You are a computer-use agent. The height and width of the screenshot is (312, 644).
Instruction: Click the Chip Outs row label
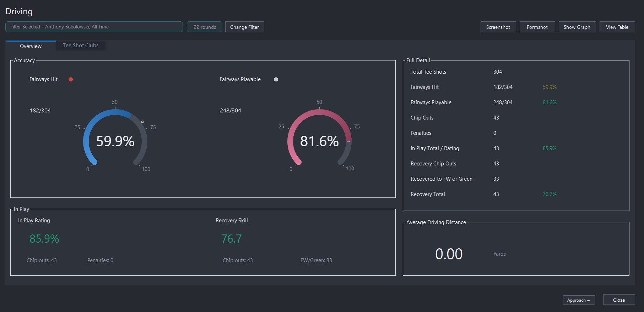click(x=422, y=118)
